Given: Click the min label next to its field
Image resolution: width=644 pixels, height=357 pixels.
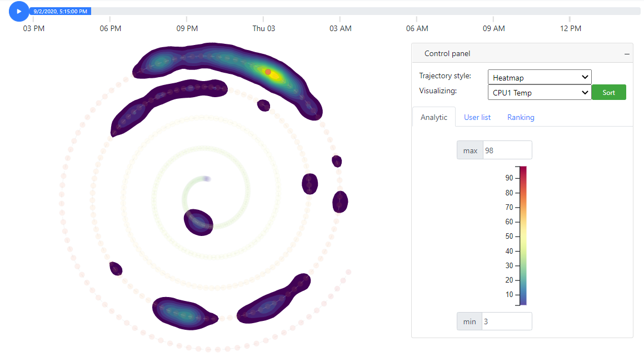Looking at the screenshot, I should click(x=470, y=321).
